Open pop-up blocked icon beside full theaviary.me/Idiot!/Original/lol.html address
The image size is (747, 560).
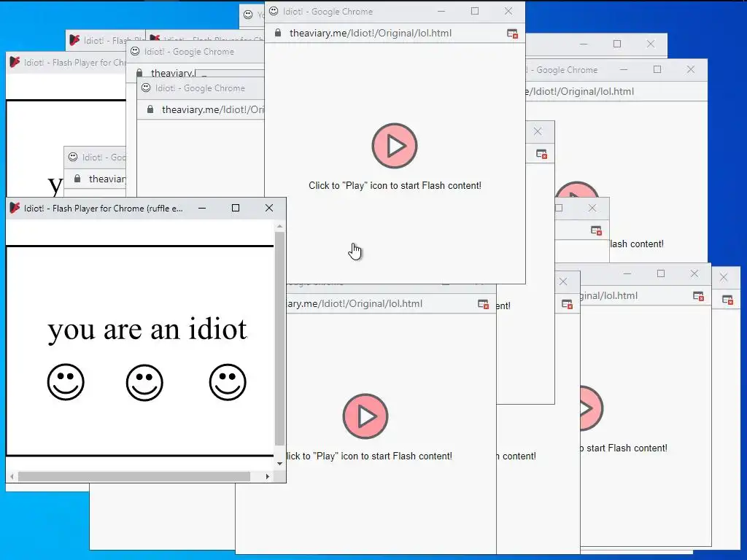(x=513, y=34)
